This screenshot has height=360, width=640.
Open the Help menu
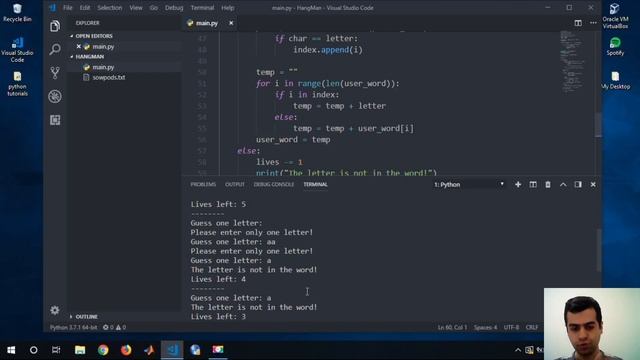tap(228, 8)
